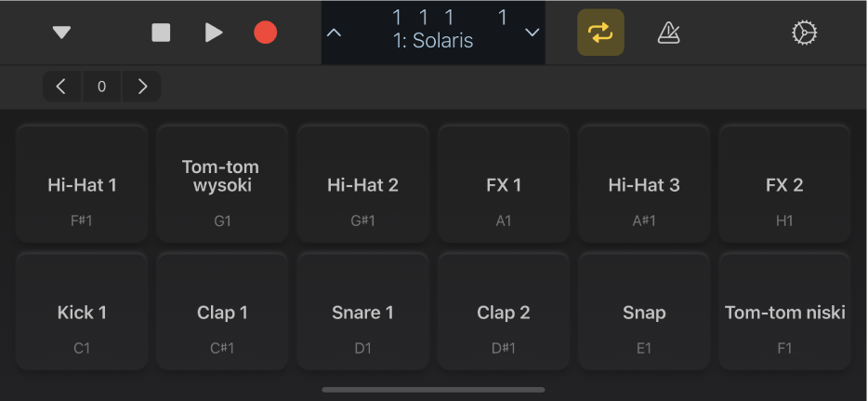Go to next patch with down chevron
The width and height of the screenshot is (868, 401).
pos(533,33)
